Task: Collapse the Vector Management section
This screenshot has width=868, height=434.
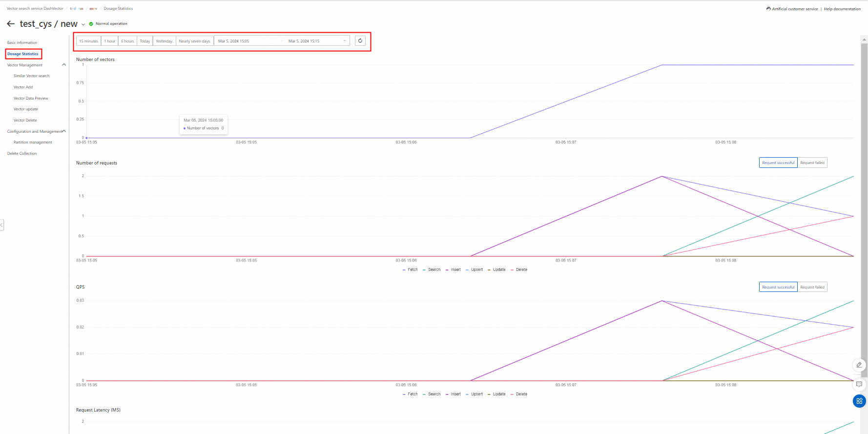Action: pos(63,65)
